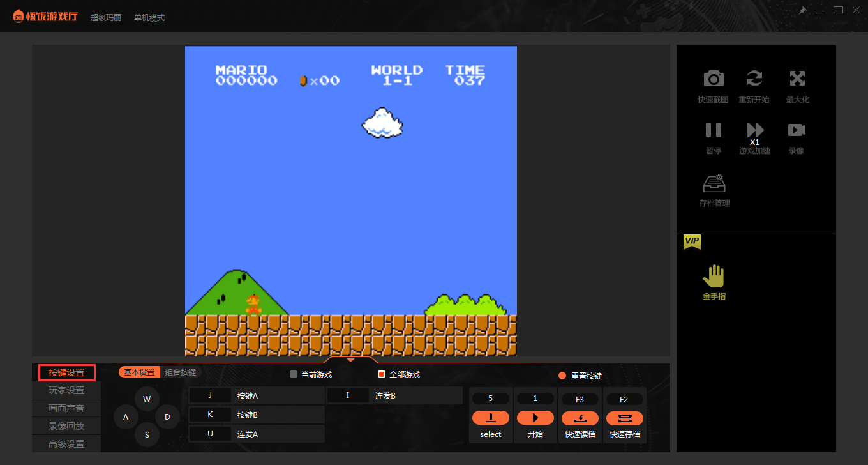Switch to 组合按键 sub-tab
868x465 pixels.
click(181, 372)
